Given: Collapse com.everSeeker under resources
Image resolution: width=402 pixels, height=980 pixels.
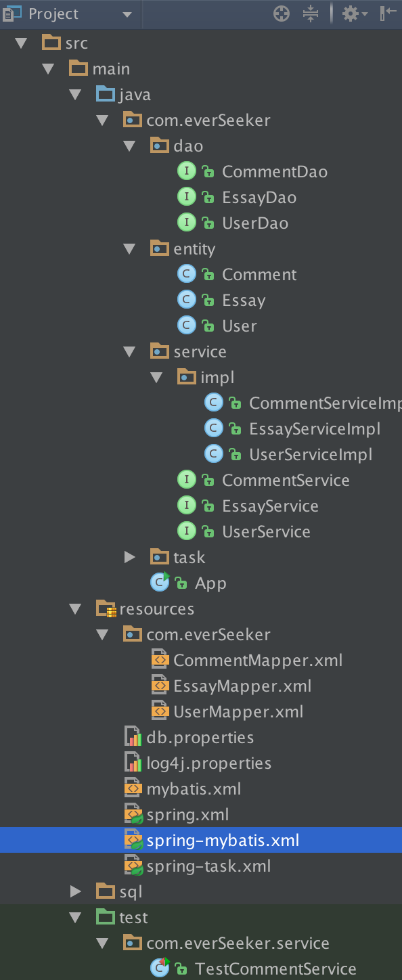Looking at the screenshot, I should point(102,635).
